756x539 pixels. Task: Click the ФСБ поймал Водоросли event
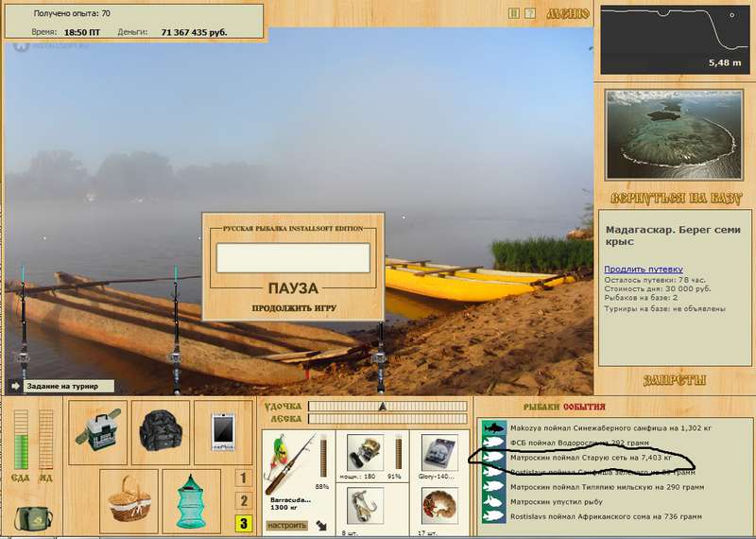[x=579, y=443]
